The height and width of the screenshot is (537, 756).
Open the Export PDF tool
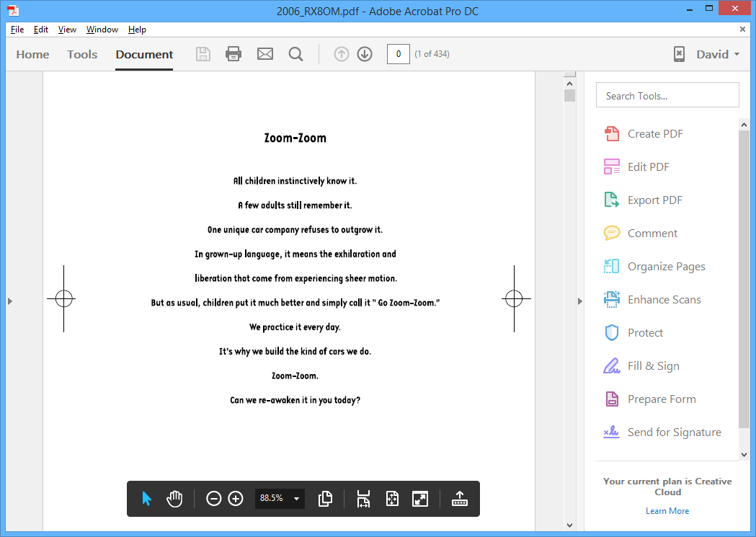click(x=654, y=200)
